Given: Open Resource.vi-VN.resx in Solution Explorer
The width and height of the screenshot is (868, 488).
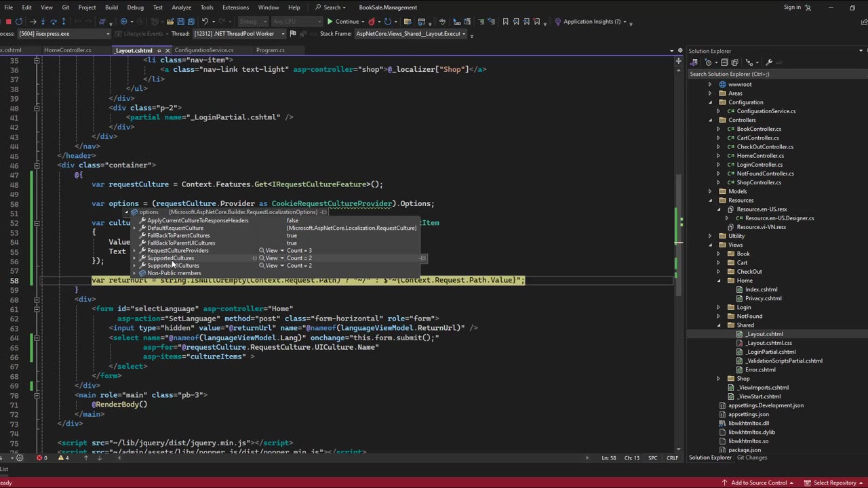Looking at the screenshot, I should coord(762,227).
